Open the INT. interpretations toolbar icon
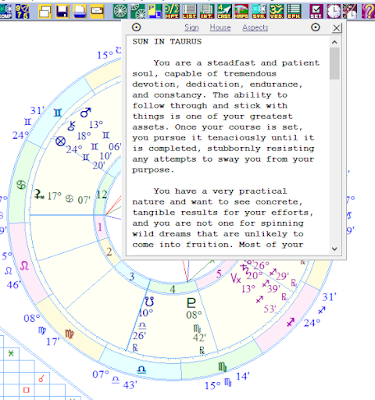This screenshot has height=400, width=375. (207, 11)
